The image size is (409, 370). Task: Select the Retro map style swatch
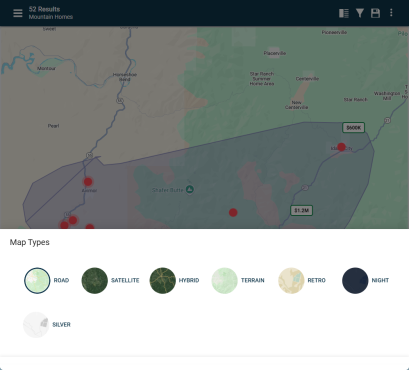tap(291, 281)
